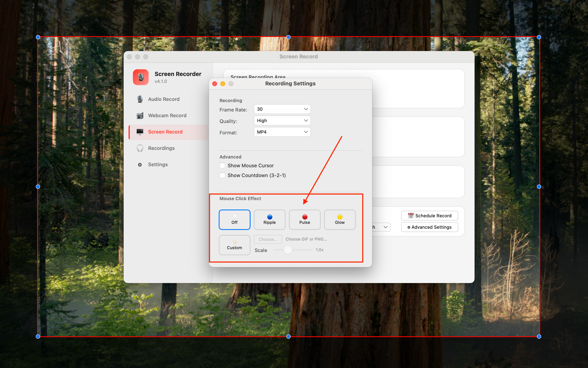The width and height of the screenshot is (588, 368).
Task: Click the sparkle icon on Custom
Action: point(234,242)
